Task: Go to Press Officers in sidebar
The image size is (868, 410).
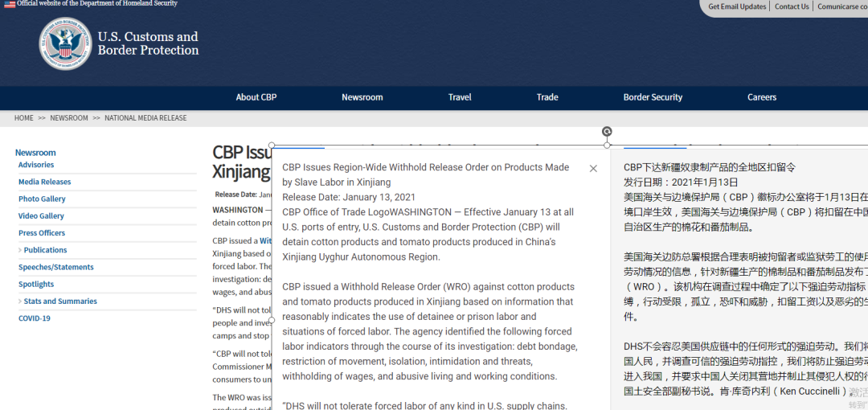Action: [x=42, y=233]
